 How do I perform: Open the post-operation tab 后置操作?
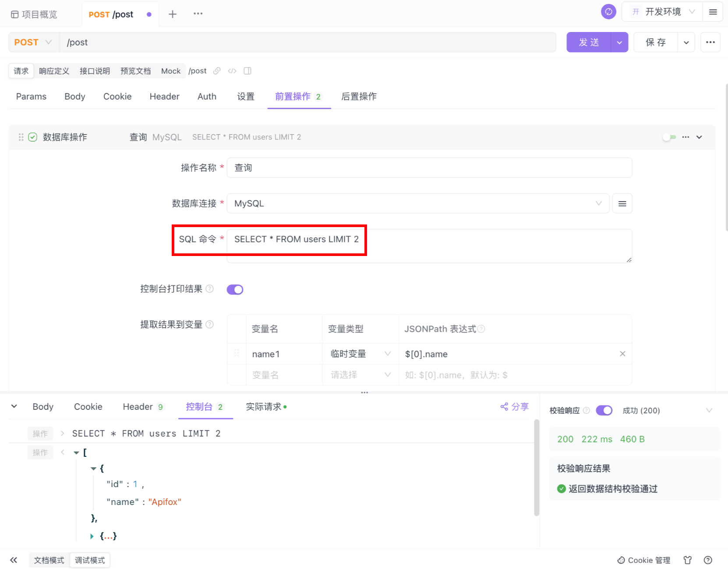click(x=359, y=96)
